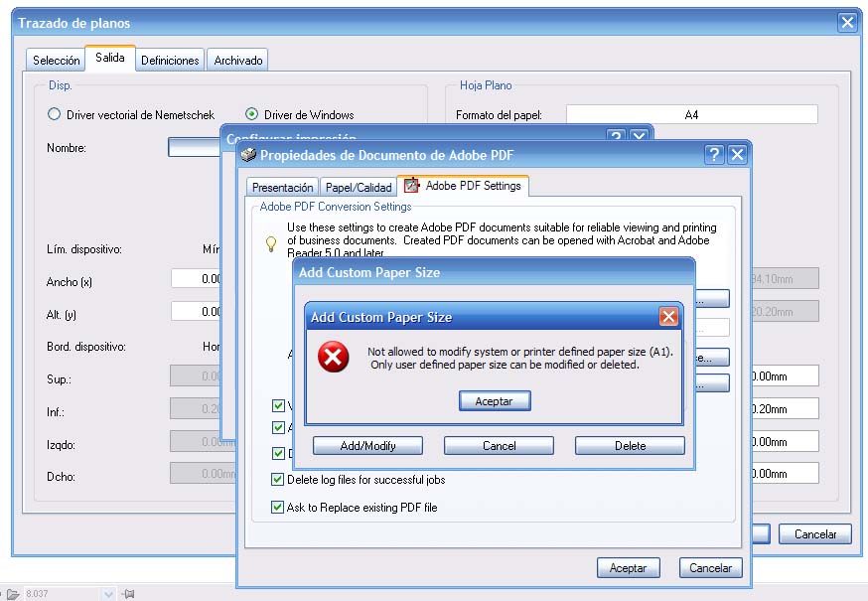The height and width of the screenshot is (601, 868).
Task: Toggle the checkbox whose label starts with V
Action: click(x=278, y=406)
